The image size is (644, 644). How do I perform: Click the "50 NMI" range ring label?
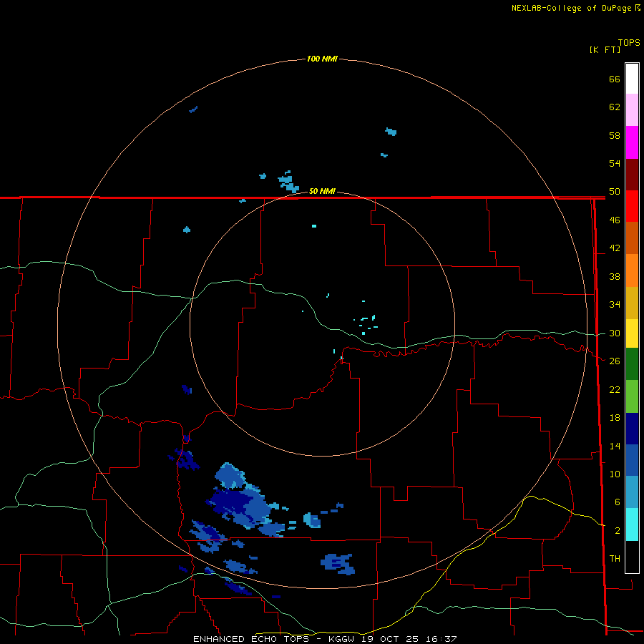pos(322,191)
